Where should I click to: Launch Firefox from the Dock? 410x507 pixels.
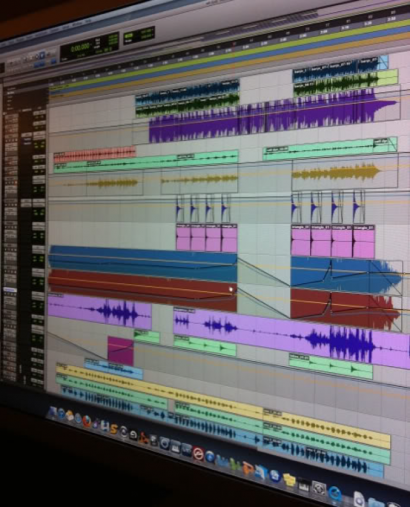tap(87, 422)
